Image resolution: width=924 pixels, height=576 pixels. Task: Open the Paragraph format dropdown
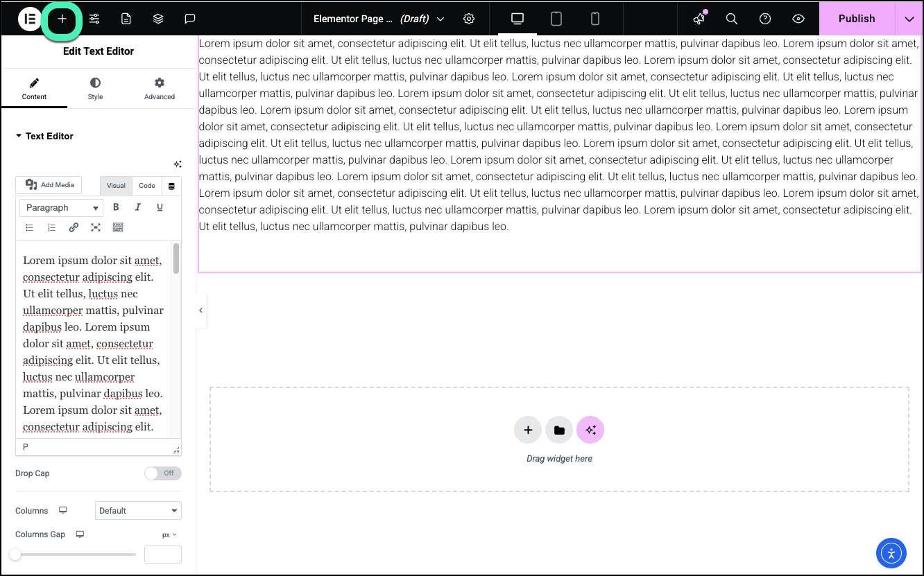tap(62, 207)
